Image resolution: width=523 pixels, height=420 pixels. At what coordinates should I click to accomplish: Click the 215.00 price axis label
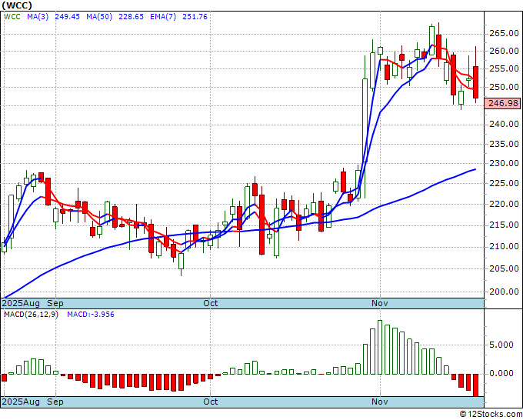504,225
